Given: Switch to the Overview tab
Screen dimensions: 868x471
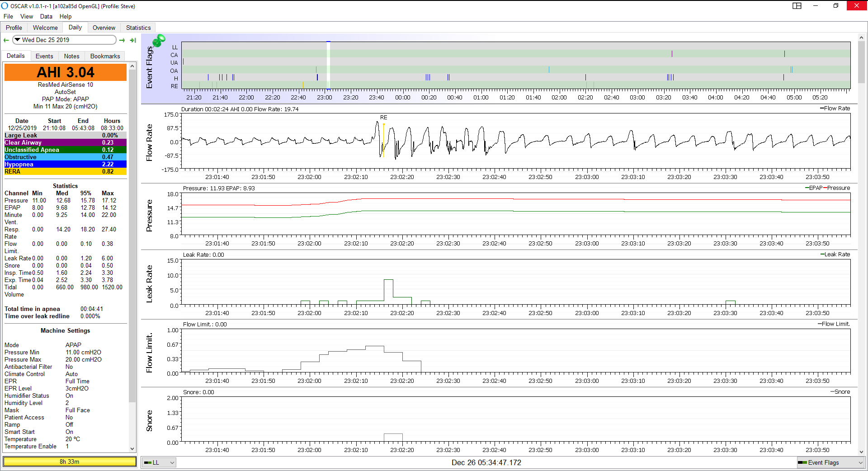Looking at the screenshot, I should pos(104,28).
